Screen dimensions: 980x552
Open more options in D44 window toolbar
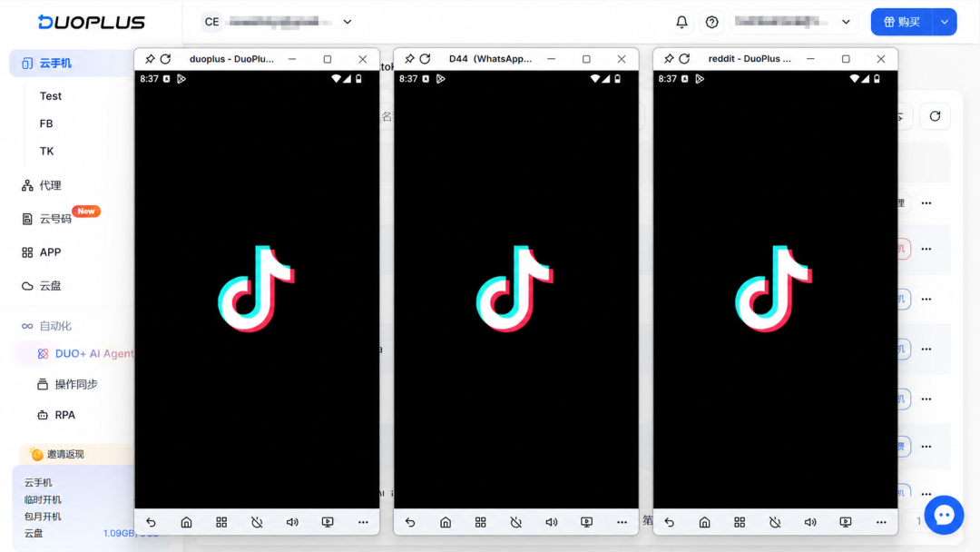(x=622, y=522)
